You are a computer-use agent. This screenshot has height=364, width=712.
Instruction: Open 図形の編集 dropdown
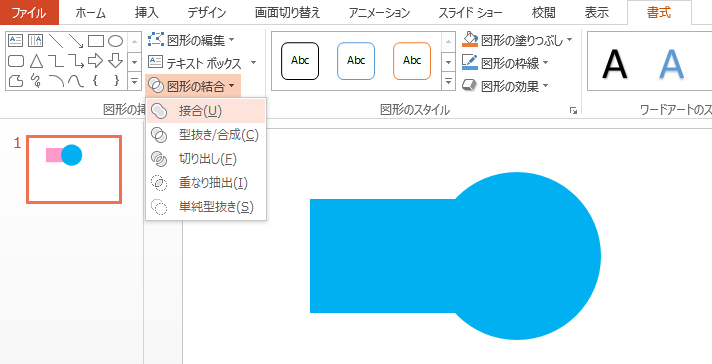pyautogui.click(x=192, y=40)
